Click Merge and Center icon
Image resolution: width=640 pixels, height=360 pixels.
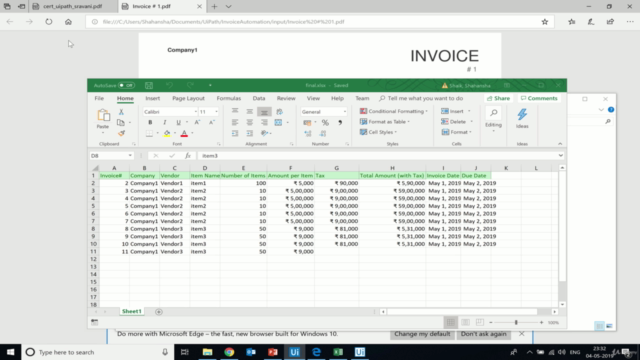pos(278,122)
